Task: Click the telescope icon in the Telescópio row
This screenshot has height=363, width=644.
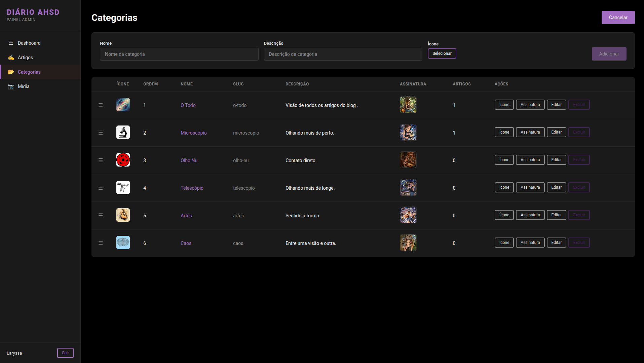Action: (123, 187)
